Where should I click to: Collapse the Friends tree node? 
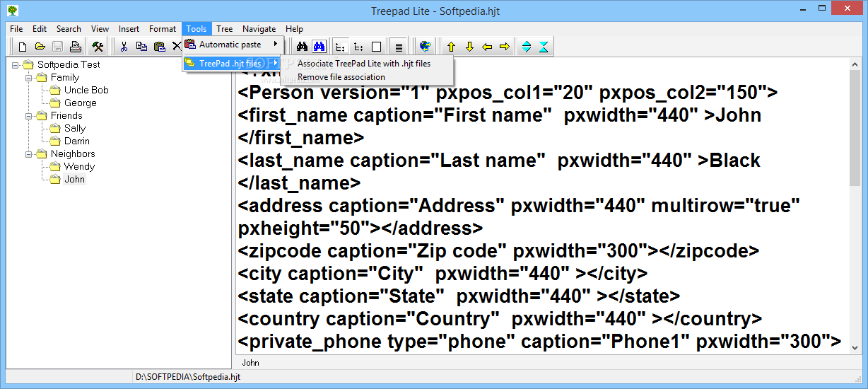pos(28,116)
